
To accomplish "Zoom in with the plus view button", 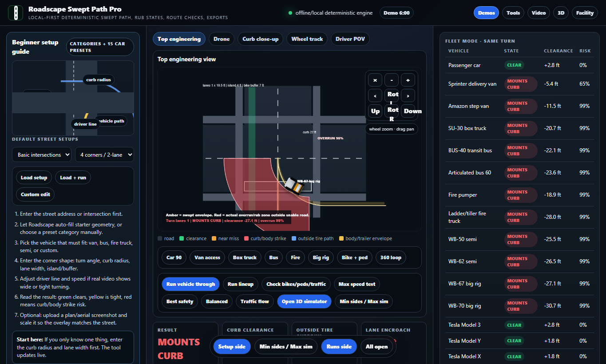I will (408, 80).
